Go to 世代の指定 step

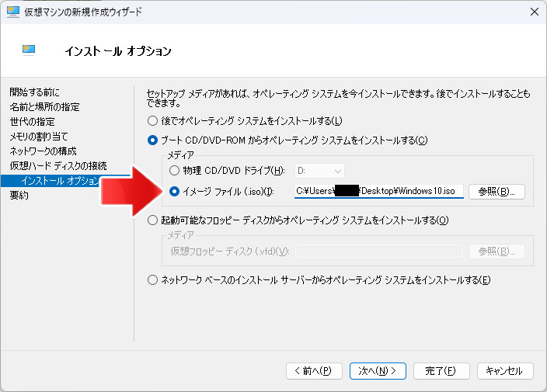32,122
